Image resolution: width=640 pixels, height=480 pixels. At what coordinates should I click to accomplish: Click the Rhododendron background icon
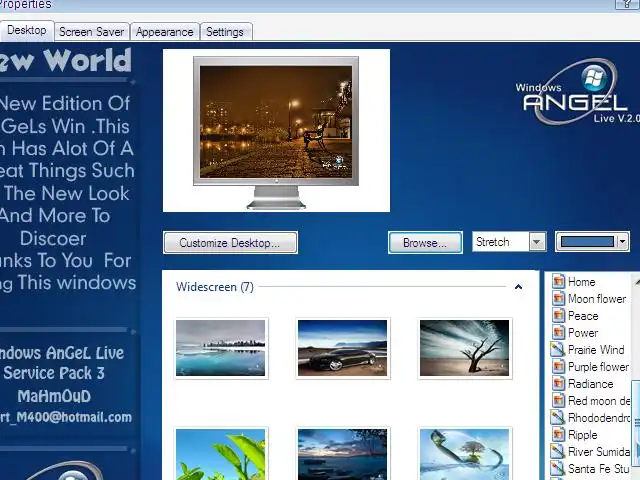(x=558, y=418)
